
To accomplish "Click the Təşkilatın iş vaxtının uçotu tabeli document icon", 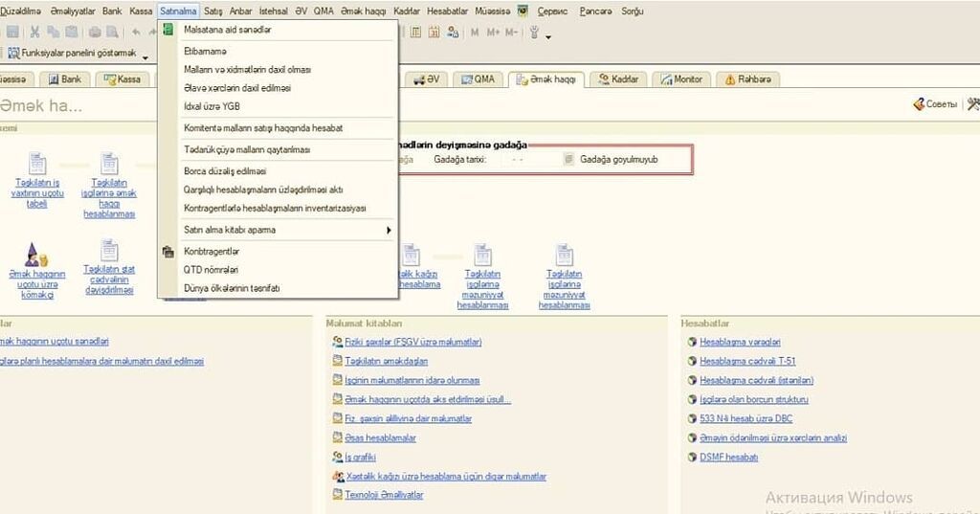I will [x=37, y=164].
